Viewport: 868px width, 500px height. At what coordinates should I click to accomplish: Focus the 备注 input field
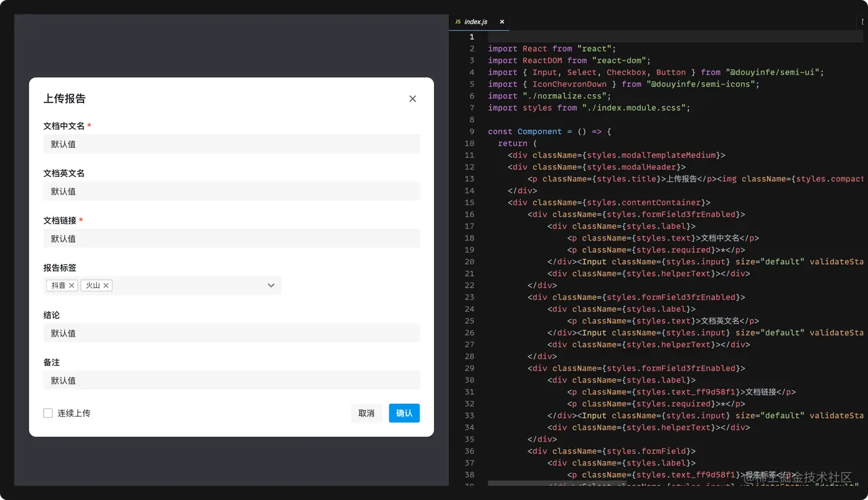(231, 381)
